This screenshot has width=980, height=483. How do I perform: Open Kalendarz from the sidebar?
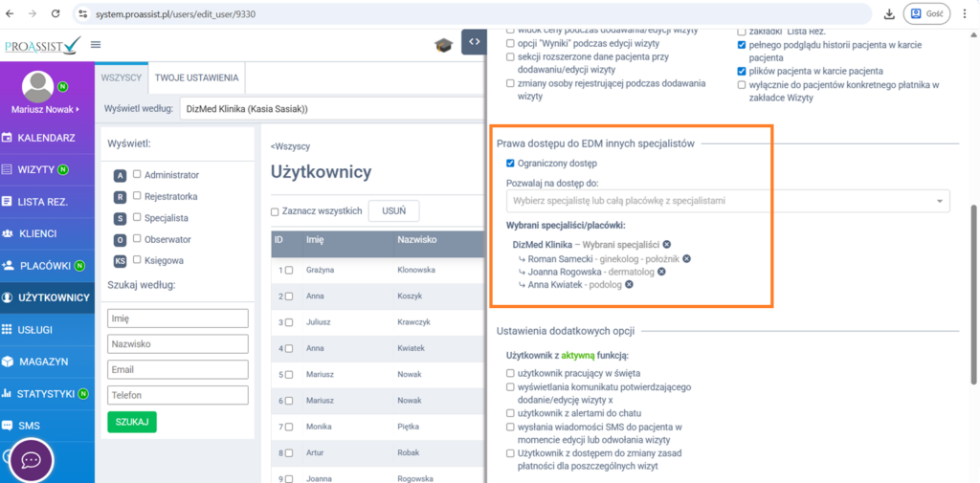coord(47,138)
